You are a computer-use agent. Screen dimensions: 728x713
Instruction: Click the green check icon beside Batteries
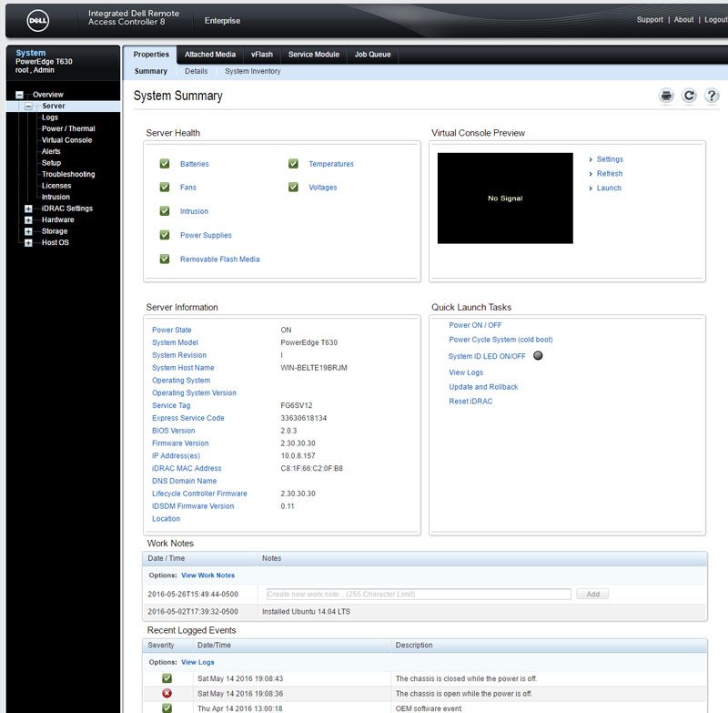(165, 164)
